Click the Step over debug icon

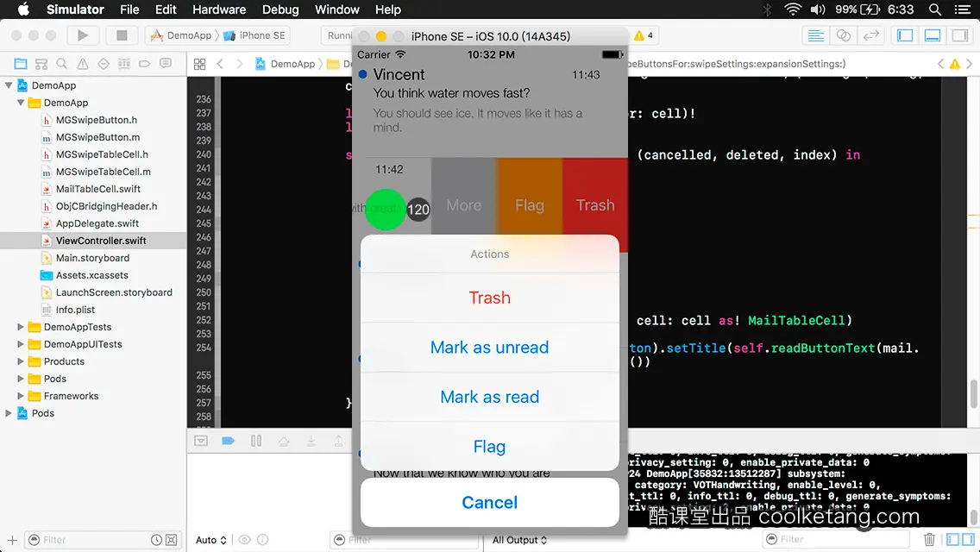point(284,441)
